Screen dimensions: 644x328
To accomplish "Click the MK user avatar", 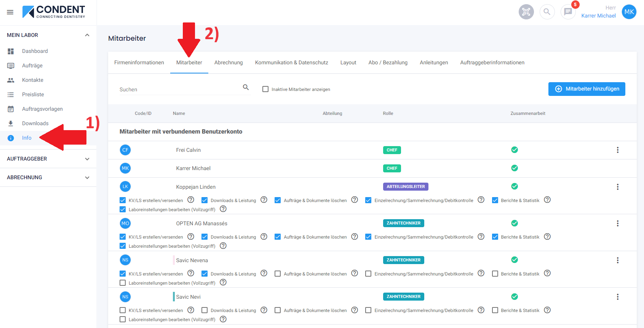I will point(629,12).
